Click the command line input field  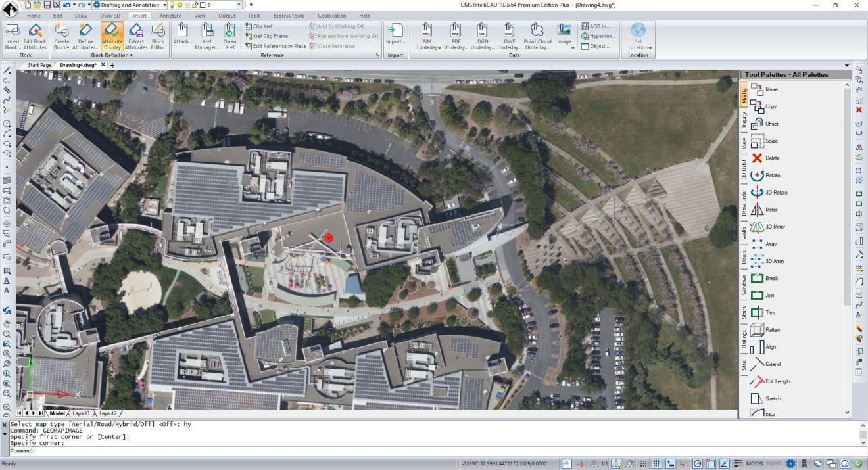click(434, 451)
